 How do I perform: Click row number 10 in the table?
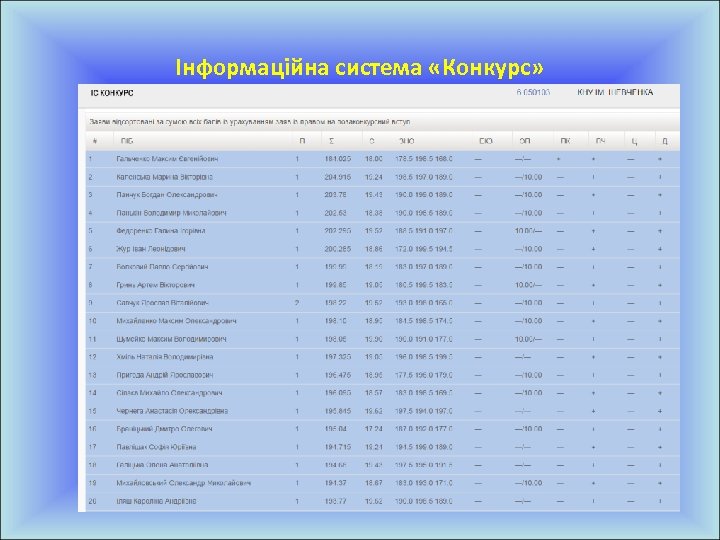point(92,321)
